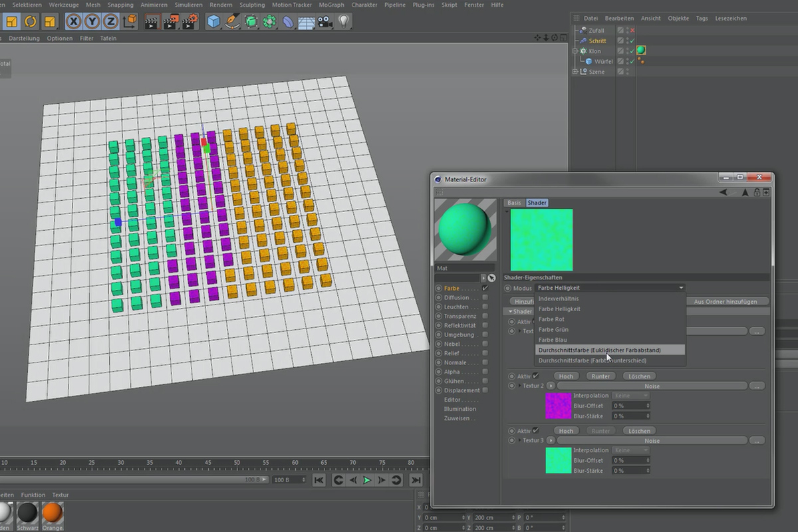Select the X axis lock icon

(x=72, y=21)
